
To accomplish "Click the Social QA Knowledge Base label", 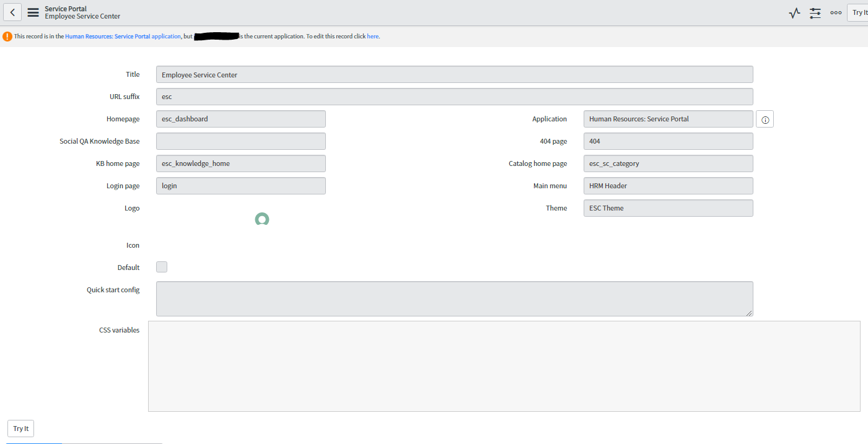I will tap(100, 141).
